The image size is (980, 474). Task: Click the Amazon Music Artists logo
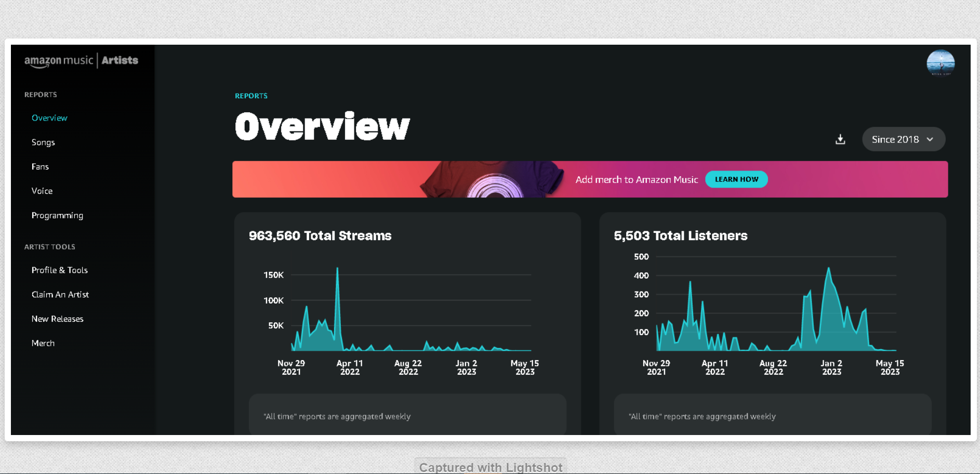click(x=81, y=61)
